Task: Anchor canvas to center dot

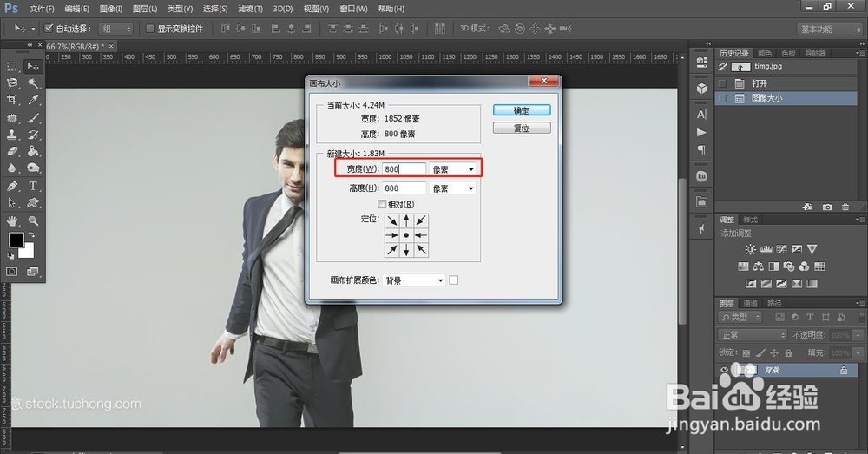Action: pyautogui.click(x=406, y=235)
